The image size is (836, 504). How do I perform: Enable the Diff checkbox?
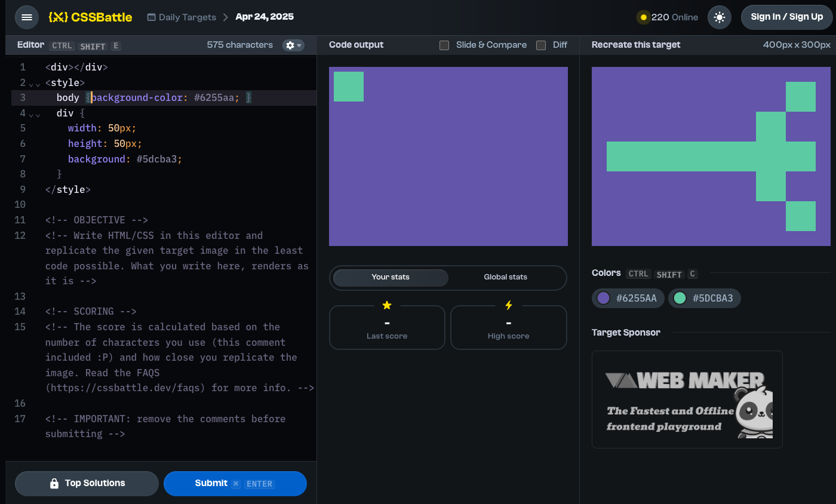pos(541,45)
